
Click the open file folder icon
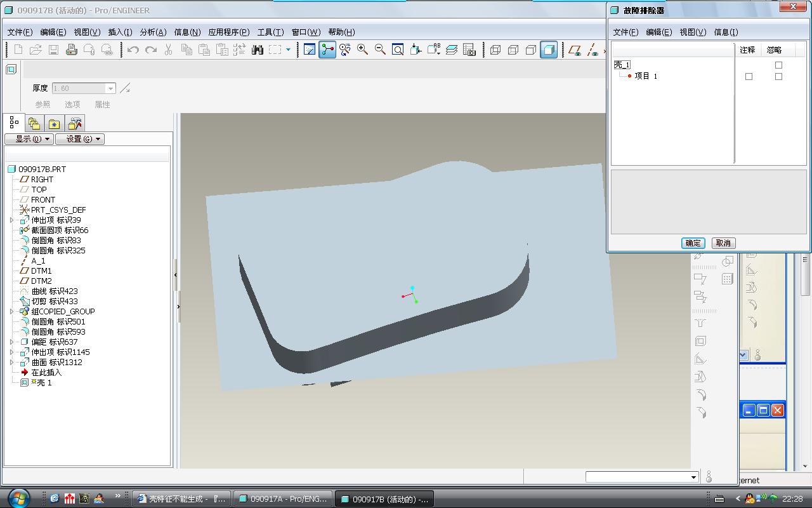36,50
